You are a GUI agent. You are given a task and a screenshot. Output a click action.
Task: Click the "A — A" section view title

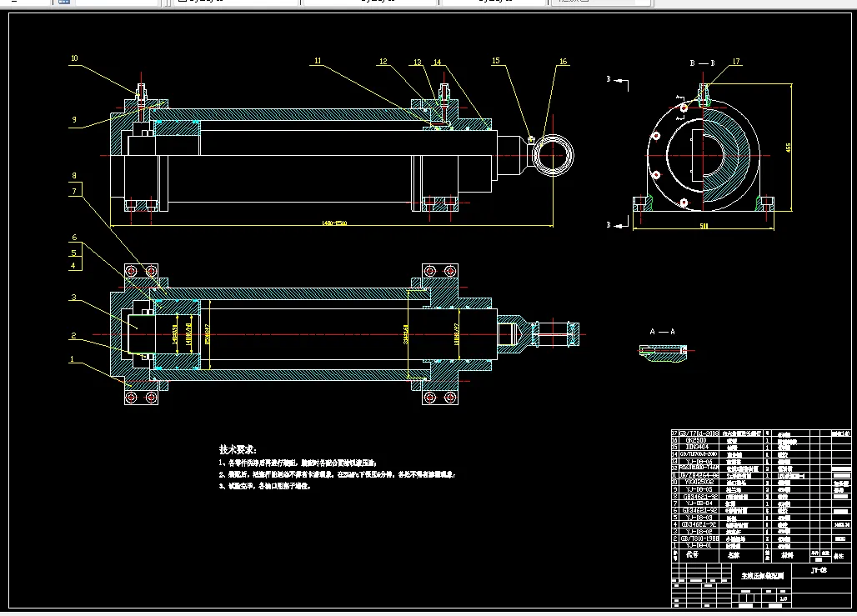tap(663, 332)
